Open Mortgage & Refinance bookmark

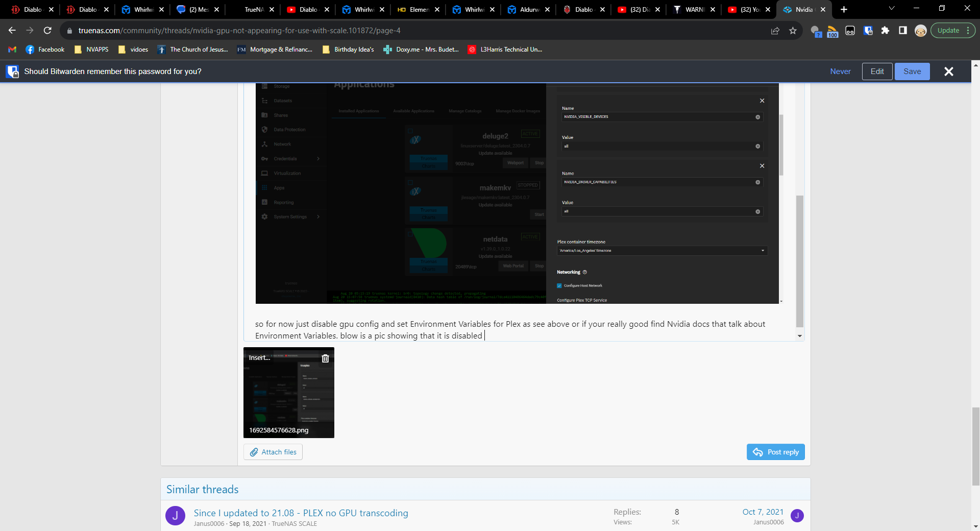pyautogui.click(x=275, y=50)
